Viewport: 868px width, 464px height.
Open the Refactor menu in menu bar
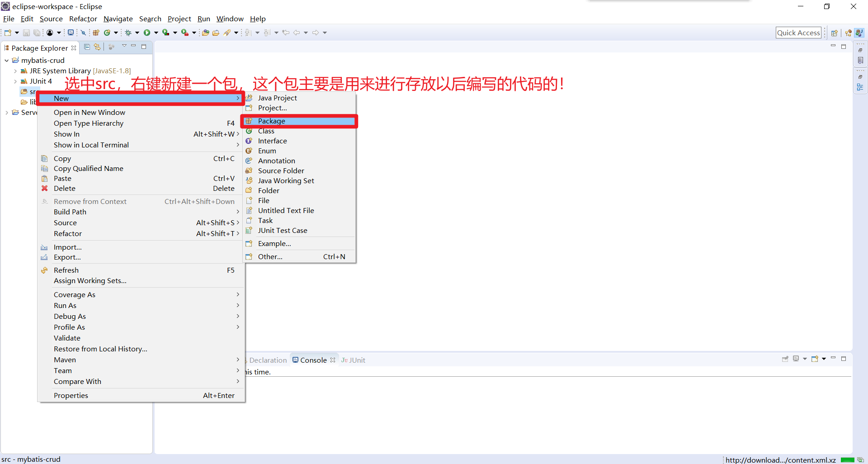(83, 19)
